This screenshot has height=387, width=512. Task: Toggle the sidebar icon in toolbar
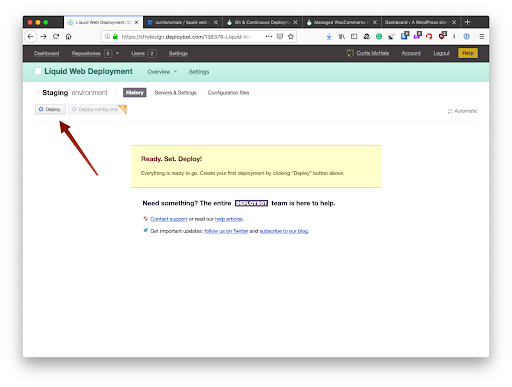[x=354, y=37]
